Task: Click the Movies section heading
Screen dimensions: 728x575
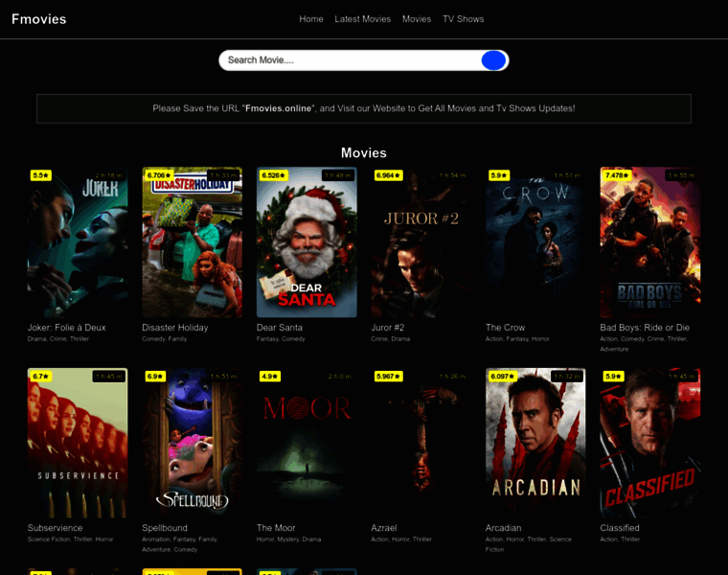Action: [x=364, y=152]
